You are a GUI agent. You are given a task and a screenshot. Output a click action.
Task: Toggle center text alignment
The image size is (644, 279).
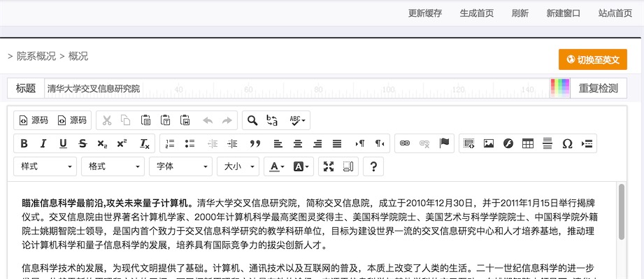[298, 143]
